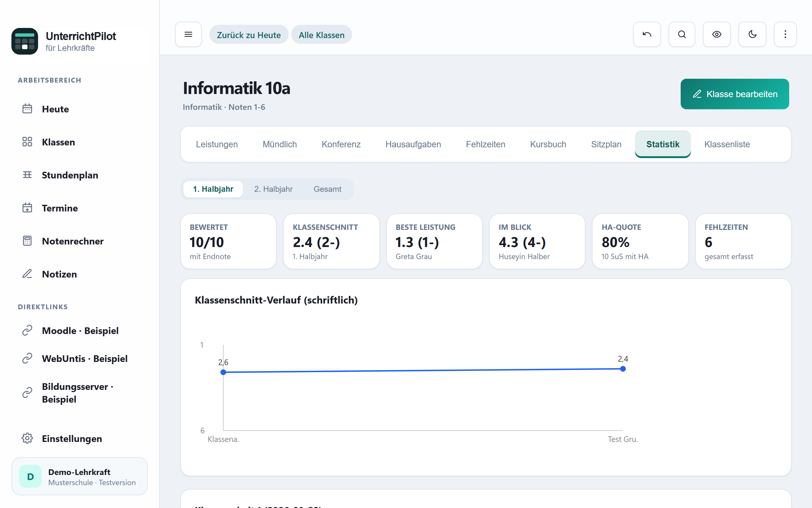The height and width of the screenshot is (508, 812).
Task: Switch to dark mode with the moon icon
Action: pyautogui.click(x=752, y=34)
